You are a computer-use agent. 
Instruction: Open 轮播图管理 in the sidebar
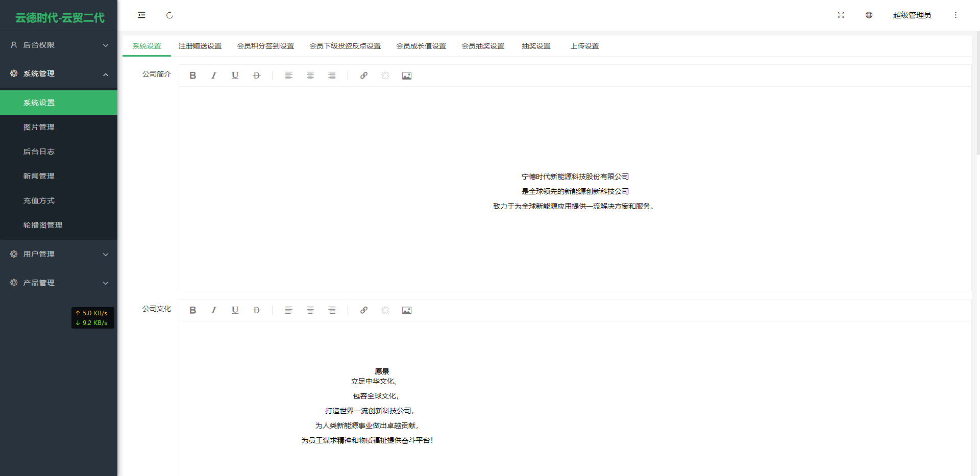[x=59, y=225]
